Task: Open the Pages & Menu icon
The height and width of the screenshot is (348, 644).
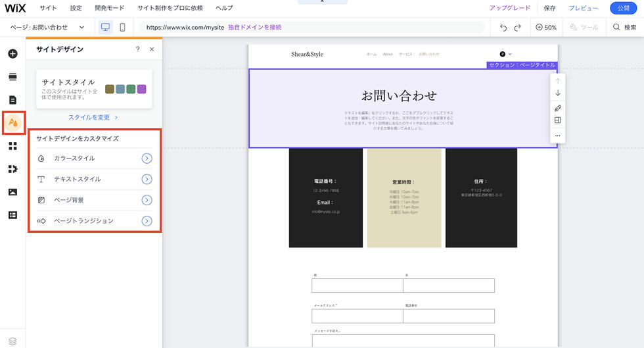Action: tap(12, 100)
